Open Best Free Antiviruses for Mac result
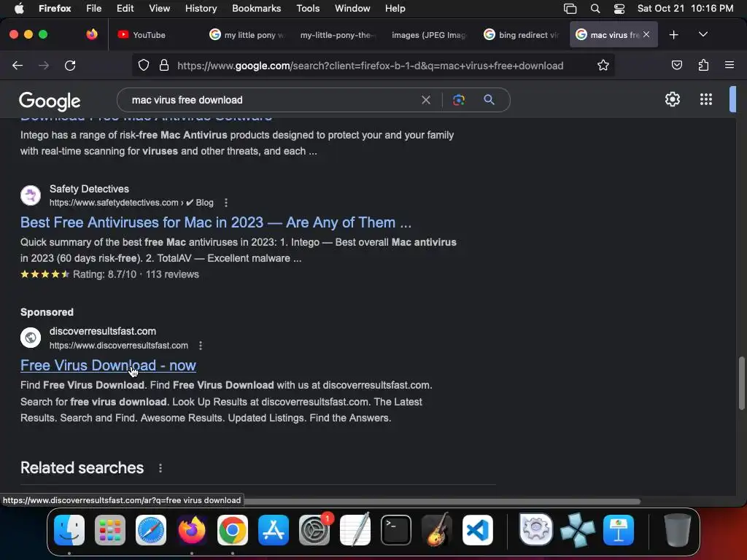 pyautogui.click(x=215, y=222)
